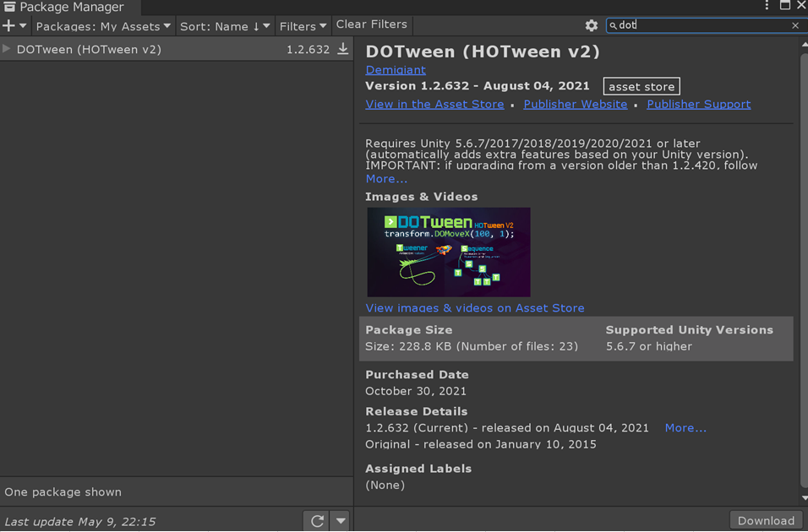Open the Packages: My Assets dropdown

102,26
